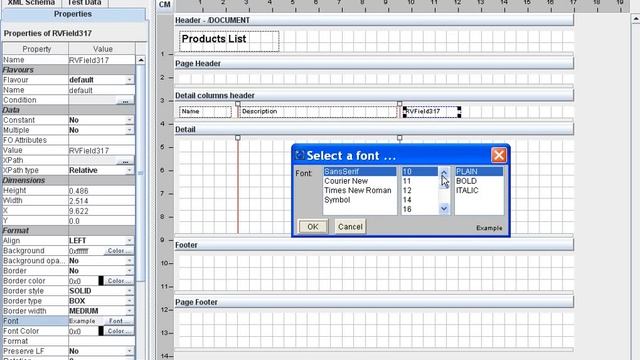Click the Detail columns header band title

point(215,96)
